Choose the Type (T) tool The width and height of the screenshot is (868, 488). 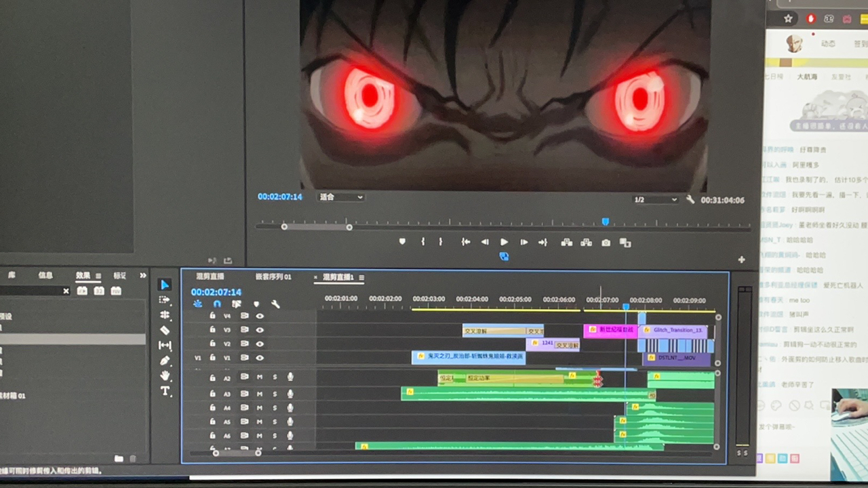165,391
